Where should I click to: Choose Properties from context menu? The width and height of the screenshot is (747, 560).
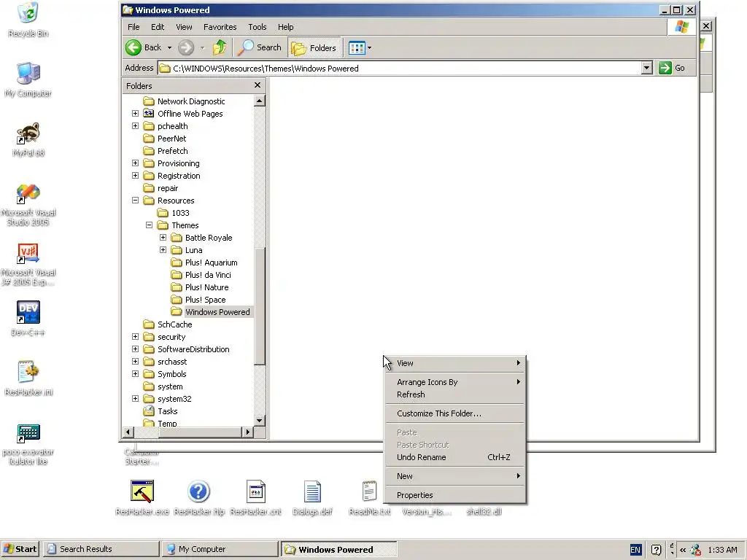(x=454, y=495)
